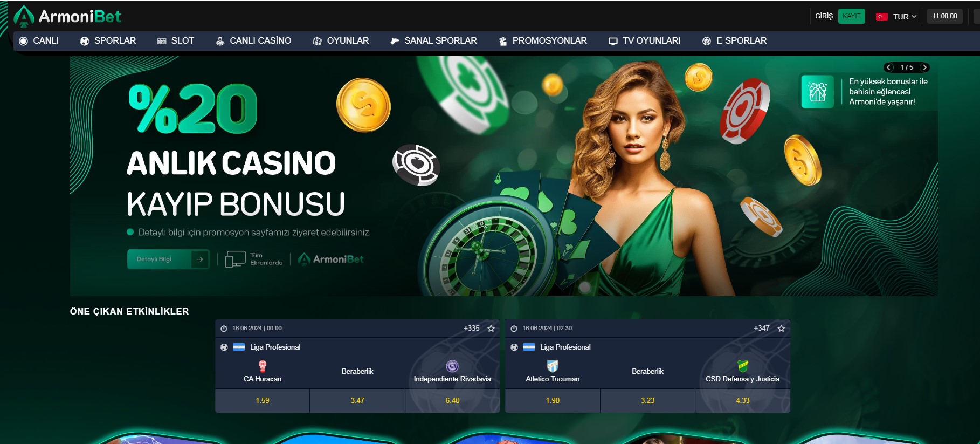Open PROMOSYONLAR gift icon menu
This screenshot has width=980, height=444.
(503, 41)
